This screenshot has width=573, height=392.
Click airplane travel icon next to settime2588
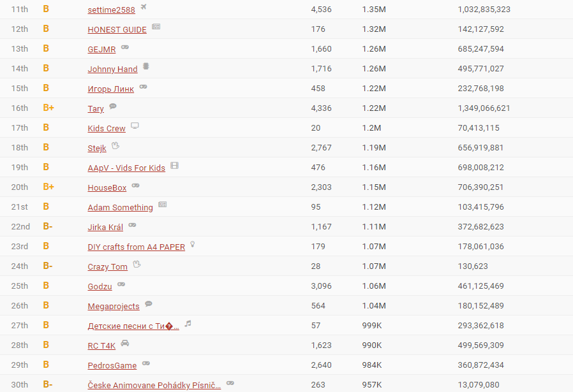144,6
